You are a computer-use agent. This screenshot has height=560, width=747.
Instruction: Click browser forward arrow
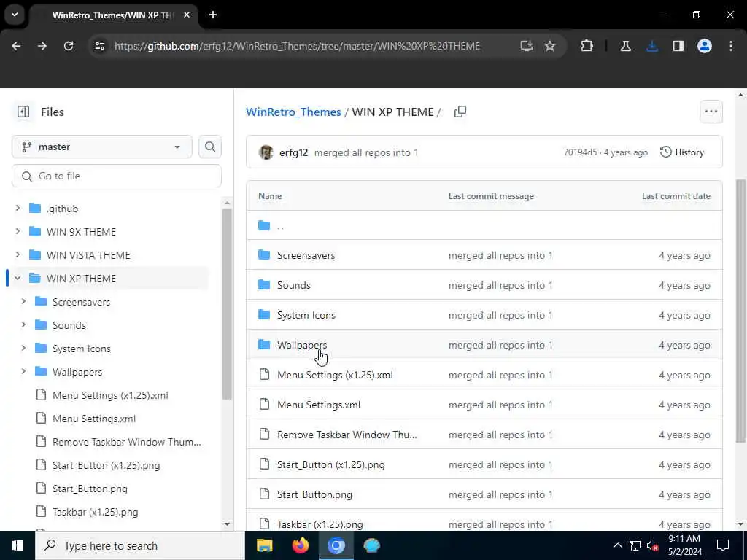click(42, 46)
